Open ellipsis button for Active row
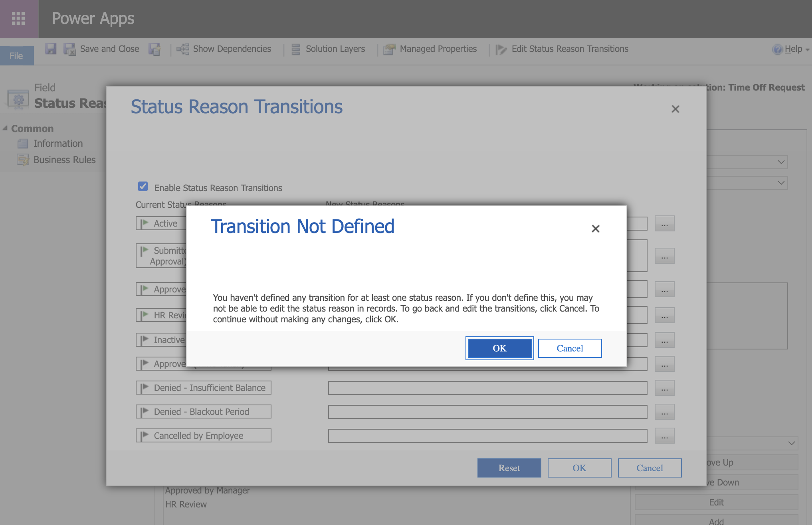812x525 pixels. [664, 224]
